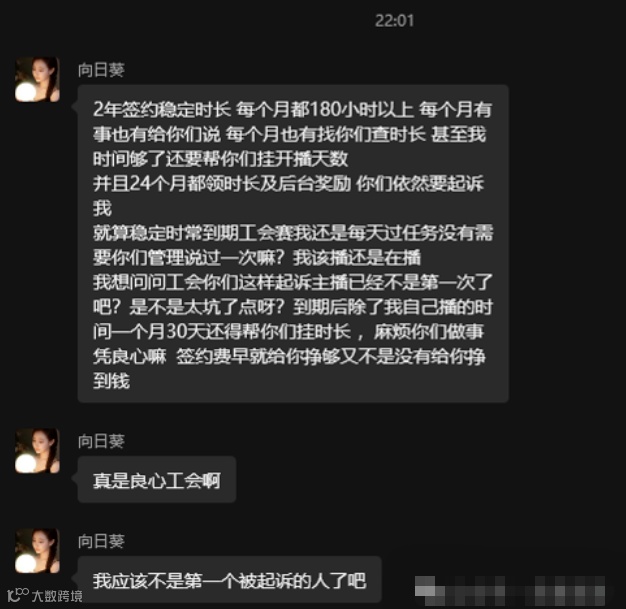Viewport: 626px width, 609px height.
Task: Click the blurred pixelated area at bottom right
Action: coord(510,590)
